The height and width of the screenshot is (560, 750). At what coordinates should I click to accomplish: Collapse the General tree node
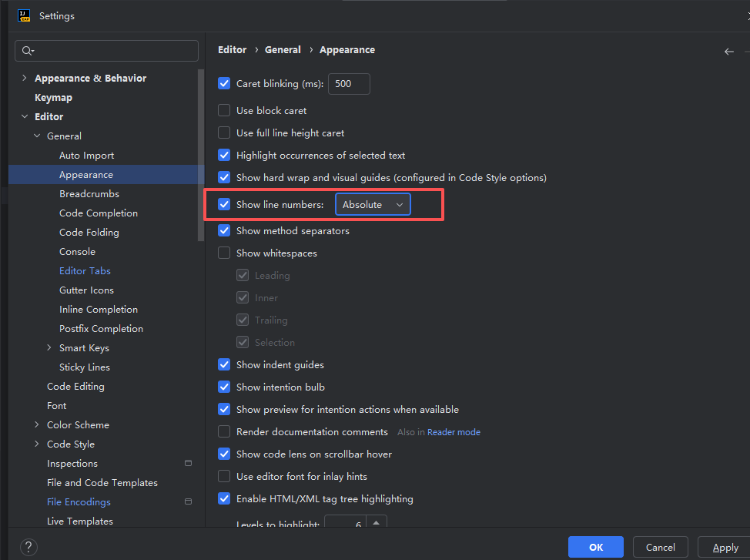[x=37, y=136]
